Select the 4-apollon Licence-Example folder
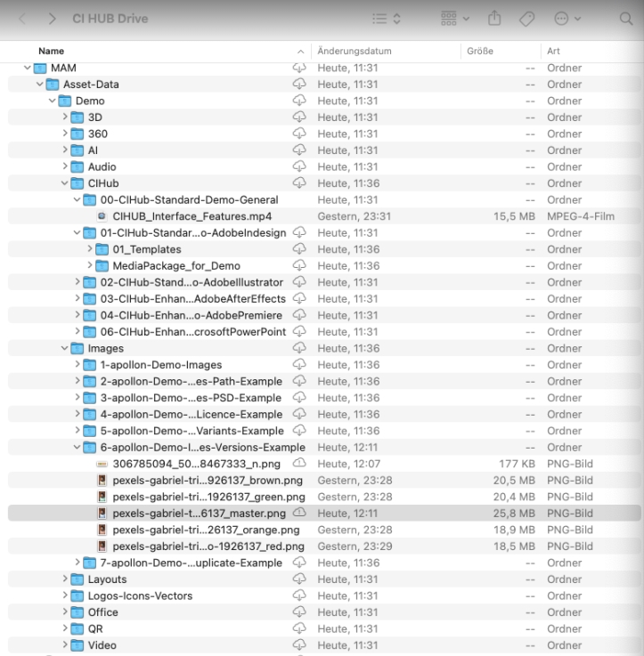 [192, 414]
